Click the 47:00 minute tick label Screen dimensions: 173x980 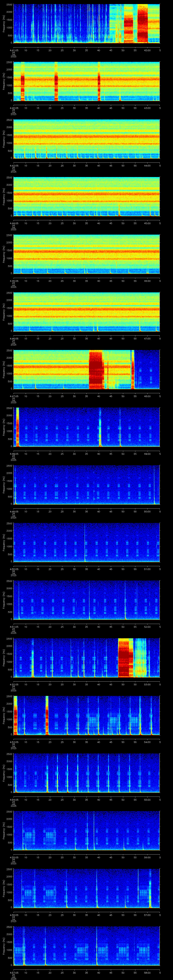[147, 339]
